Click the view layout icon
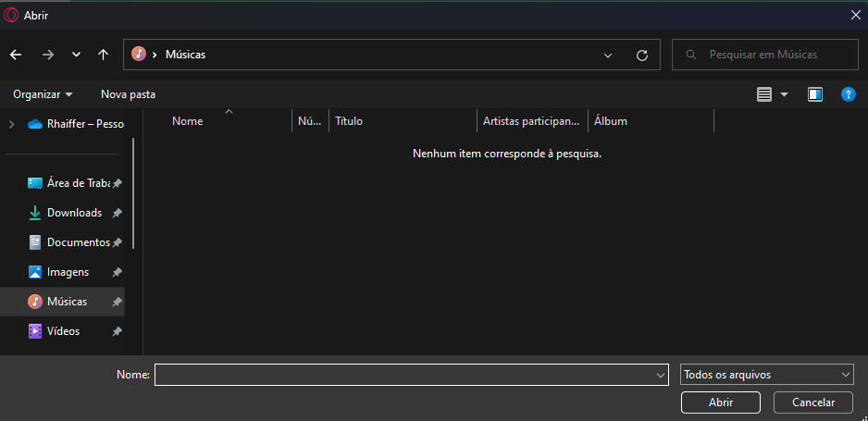 click(764, 94)
